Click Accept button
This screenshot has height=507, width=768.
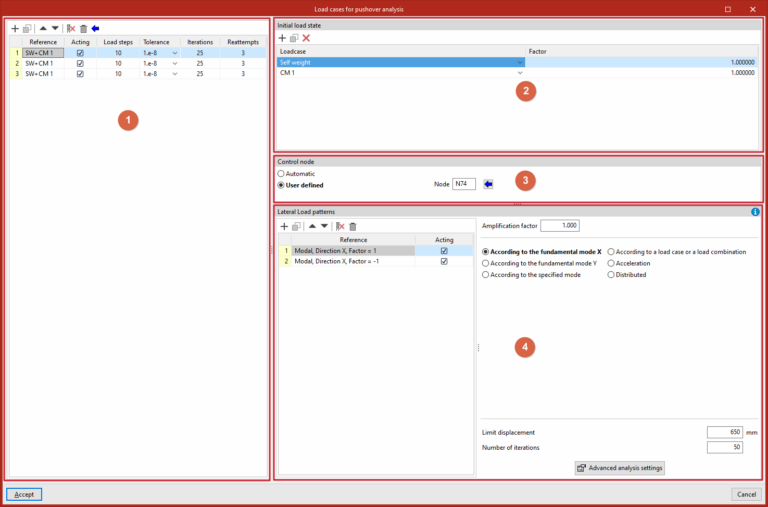coord(24,494)
